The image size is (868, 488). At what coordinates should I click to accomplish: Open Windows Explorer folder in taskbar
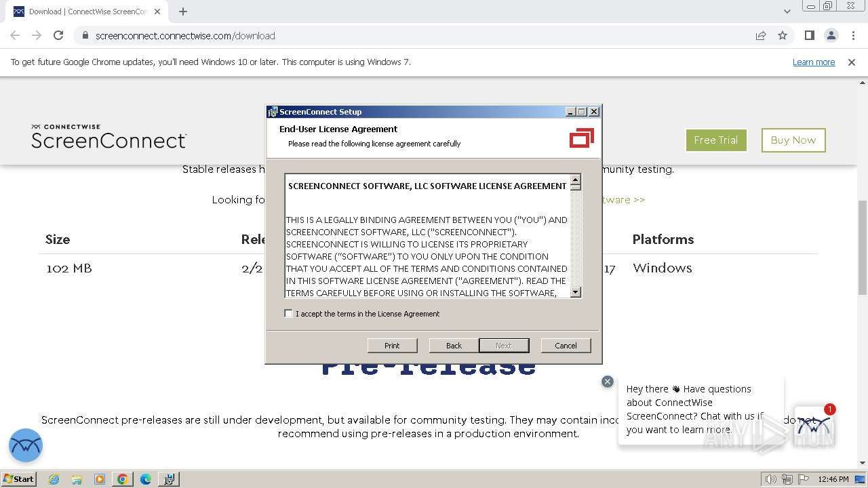pos(77,479)
